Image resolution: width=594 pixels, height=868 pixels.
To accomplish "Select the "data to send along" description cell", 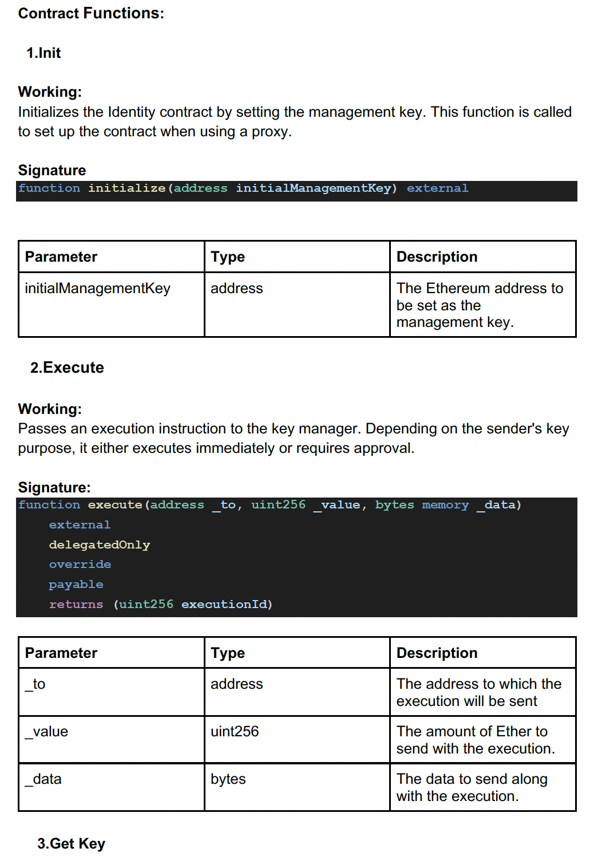I will [x=472, y=787].
